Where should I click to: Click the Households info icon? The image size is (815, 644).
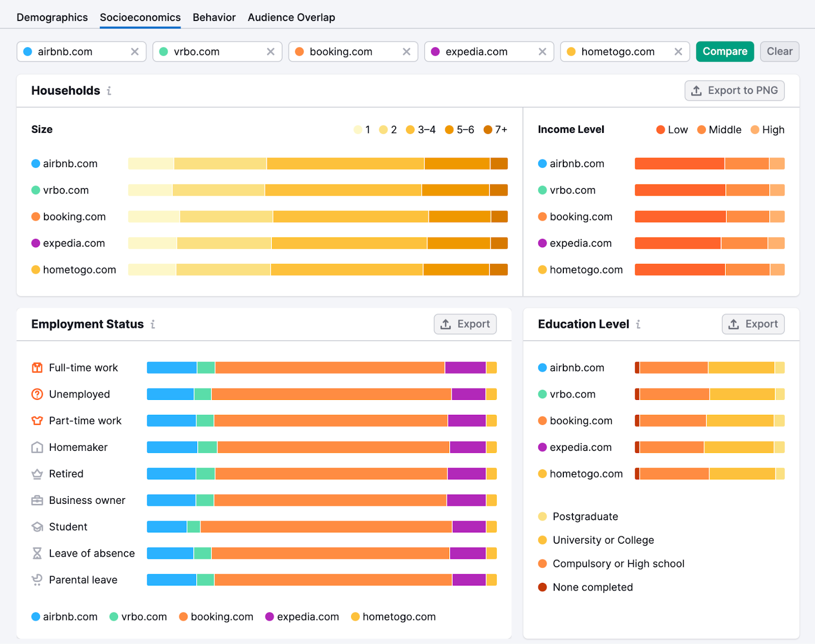pos(109,91)
